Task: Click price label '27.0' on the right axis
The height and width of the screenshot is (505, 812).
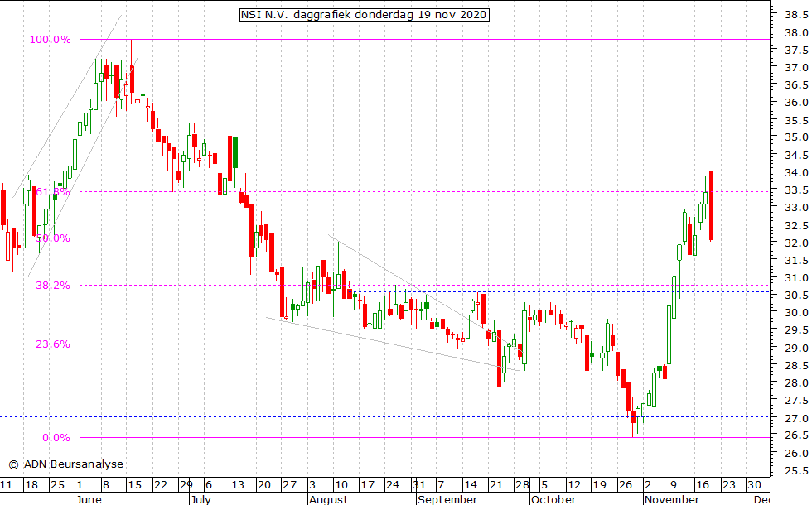Action: coord(796,418)
